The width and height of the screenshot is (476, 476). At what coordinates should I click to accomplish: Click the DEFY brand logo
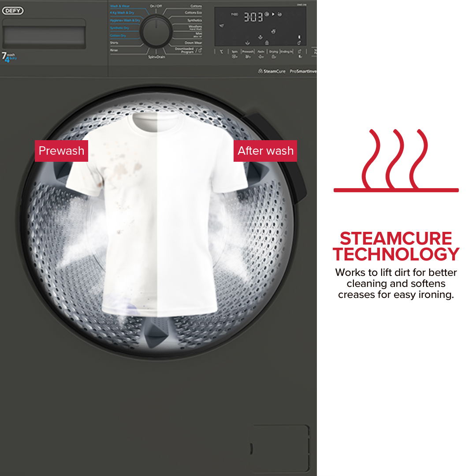[13, 11]
